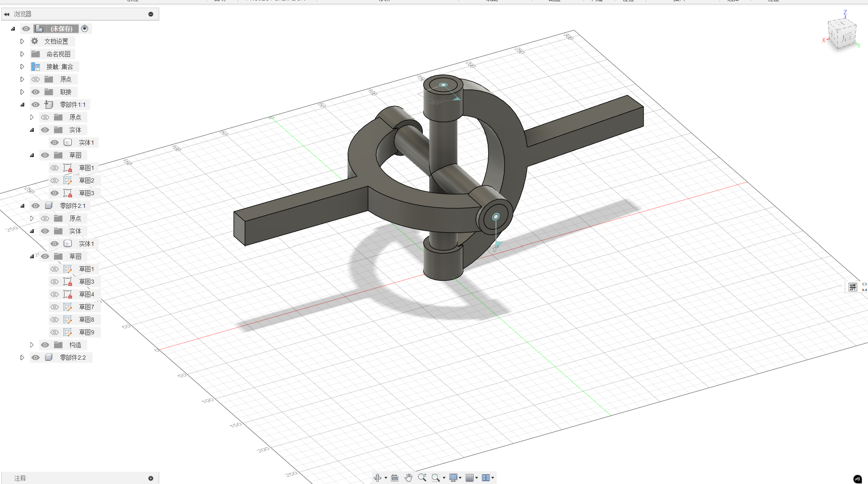Click 草图9 sketch icon under 零部件2:1
Screen dimensions: 868x484
[68, 332]
